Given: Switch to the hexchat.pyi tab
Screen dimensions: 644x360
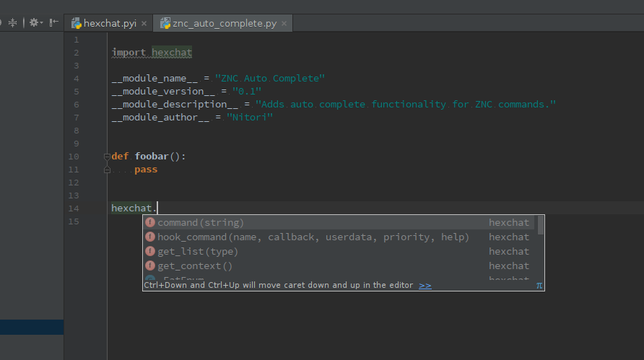Looking at the screenshot, I should pyautogui.click(x=110, y=24).
